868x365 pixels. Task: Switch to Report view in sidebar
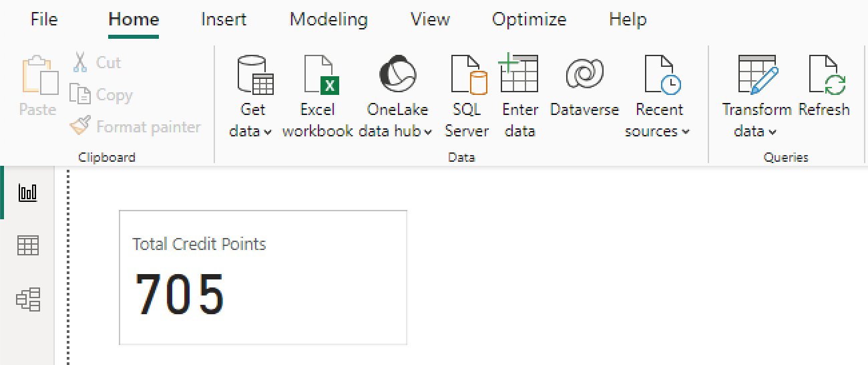(28, 193)
